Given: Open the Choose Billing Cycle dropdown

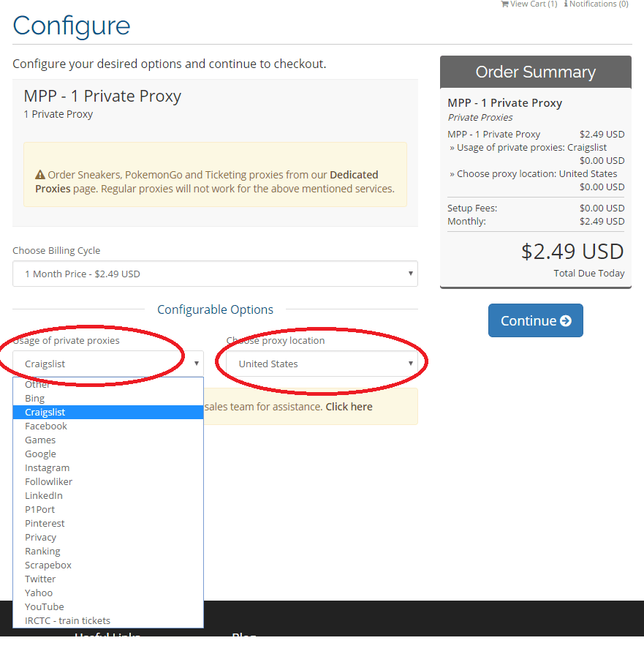Looking at the screenshot, I should click(215, 274).
